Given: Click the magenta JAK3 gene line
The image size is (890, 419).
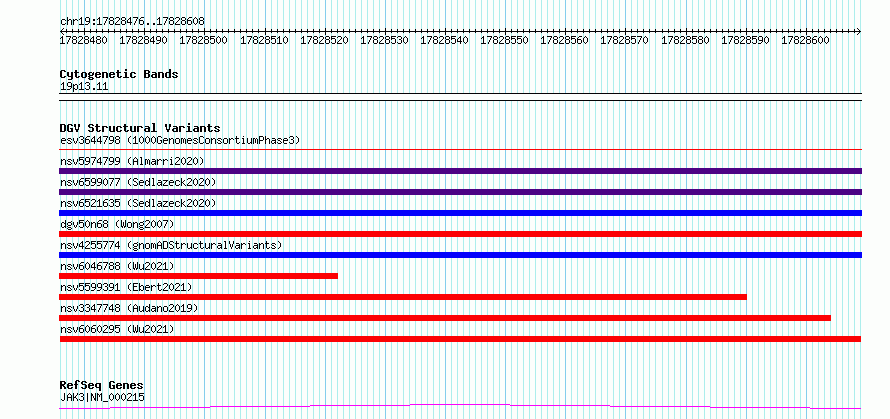Looking at the screenshot, I should 460,407.
